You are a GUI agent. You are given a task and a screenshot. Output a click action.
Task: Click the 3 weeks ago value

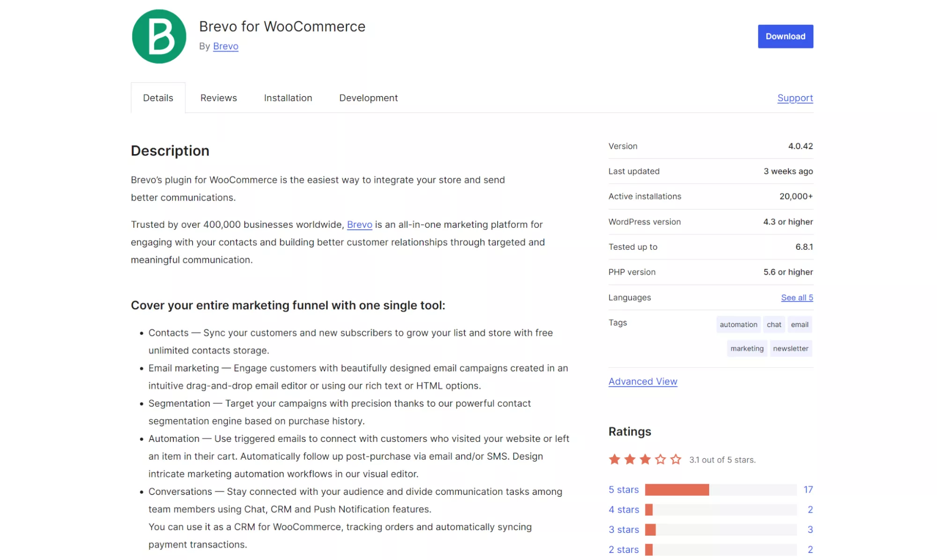(788, 172)
